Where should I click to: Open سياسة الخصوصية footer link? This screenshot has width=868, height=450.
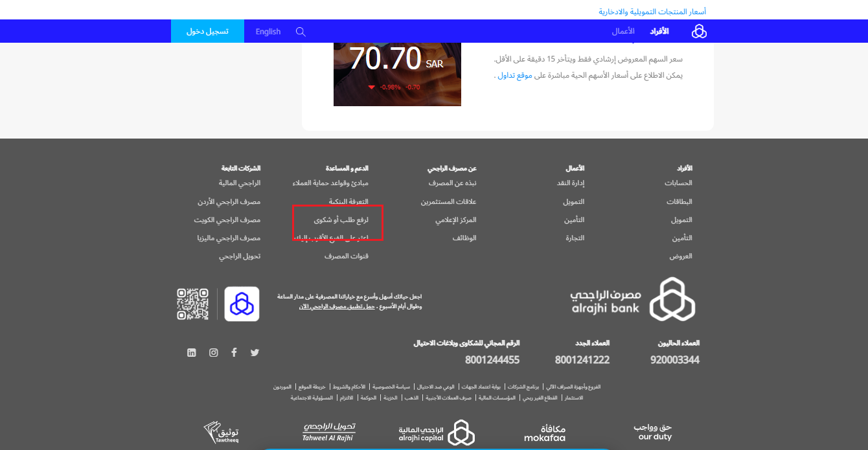pos(391,387)
